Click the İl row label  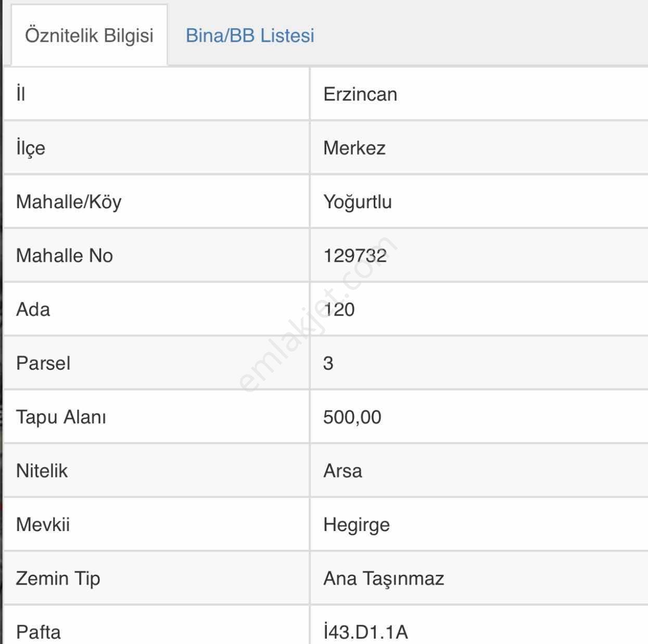coord(20,94)
